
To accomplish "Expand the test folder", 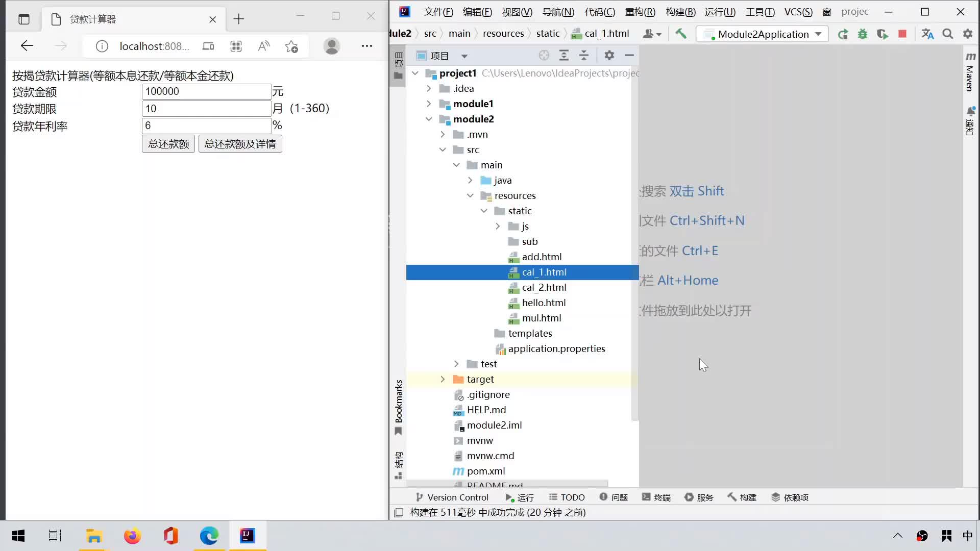I will 456,364.
